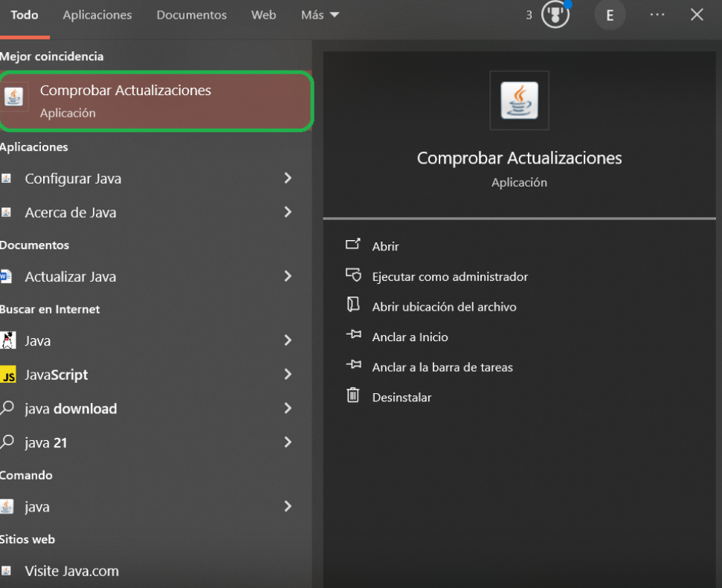Click the folder icon for Abrir ubicación del archivo
Screen dimensions: 722x588
click(353, 306)
